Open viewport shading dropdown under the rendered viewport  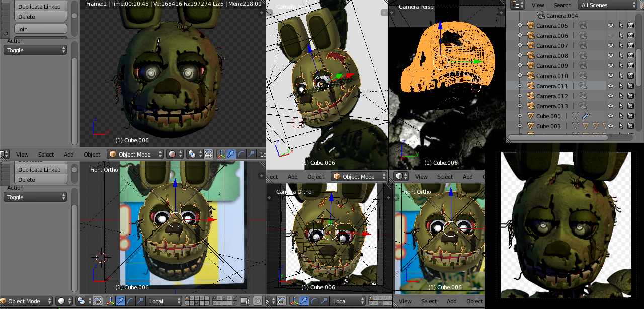click(x=176, y=154)
